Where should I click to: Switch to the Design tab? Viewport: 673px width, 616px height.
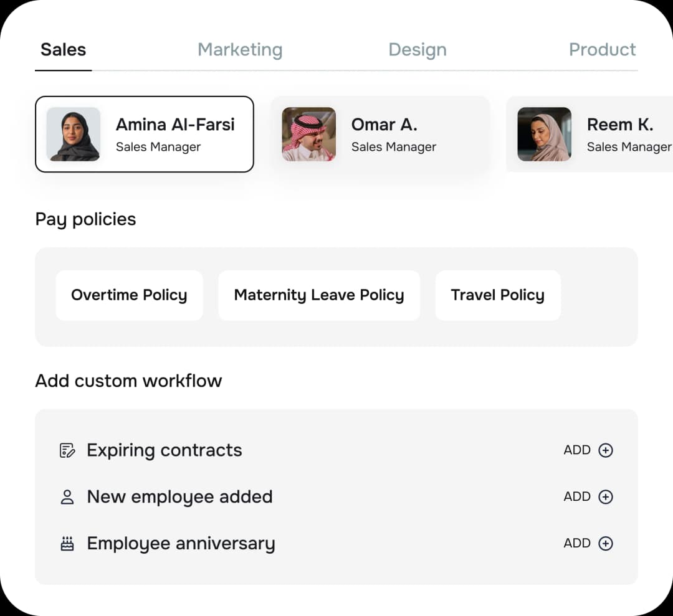tap(417, 50)
